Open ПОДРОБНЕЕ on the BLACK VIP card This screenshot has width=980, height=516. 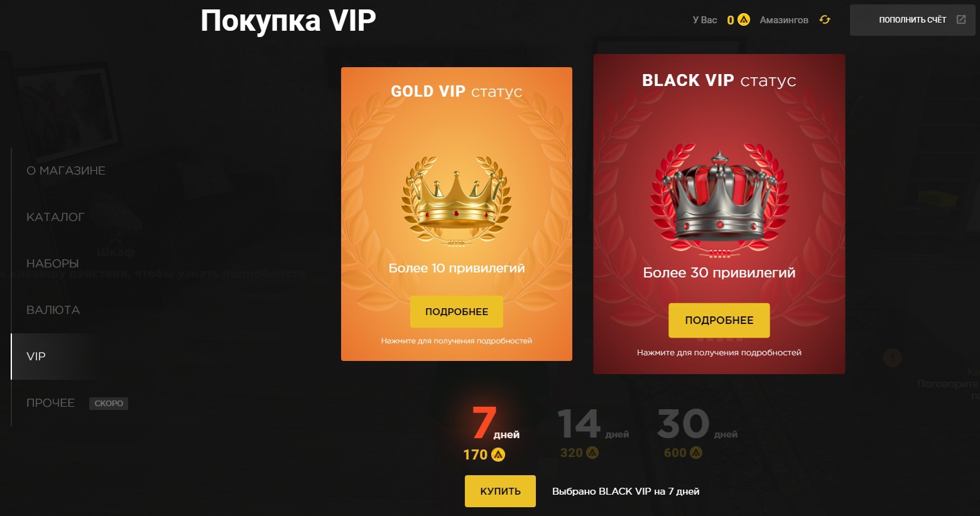pos(719,320)
